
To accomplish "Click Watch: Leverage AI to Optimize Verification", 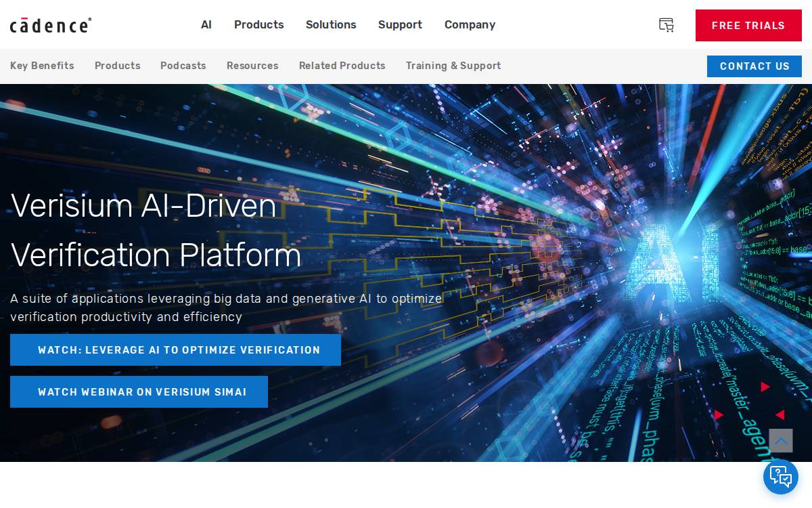I will click(x=175, y=350).
